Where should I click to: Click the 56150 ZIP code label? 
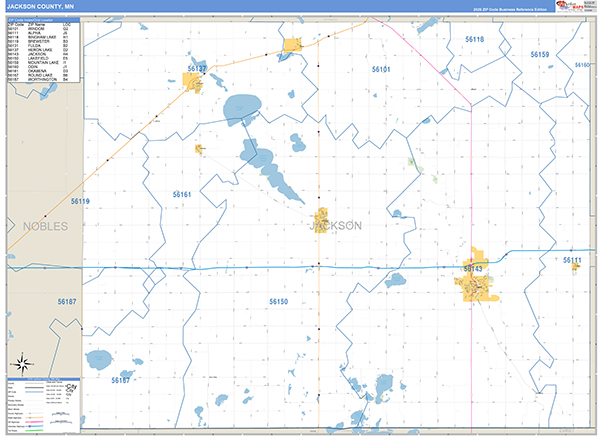[279, 301]
